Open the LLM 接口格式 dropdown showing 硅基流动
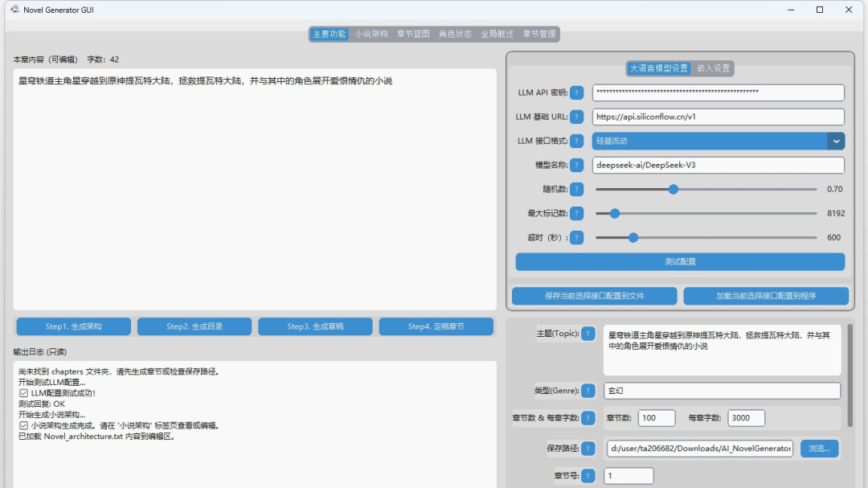Screen dimensions: 868x488 (x=717, y=141)
